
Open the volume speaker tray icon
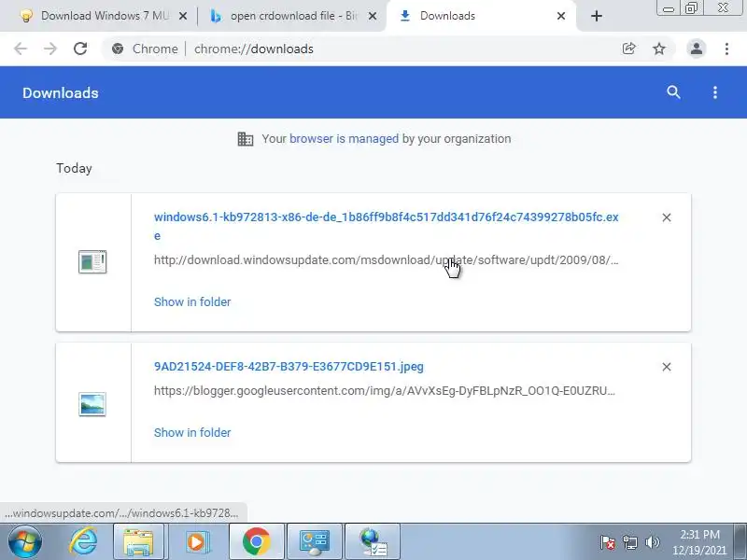652,542
